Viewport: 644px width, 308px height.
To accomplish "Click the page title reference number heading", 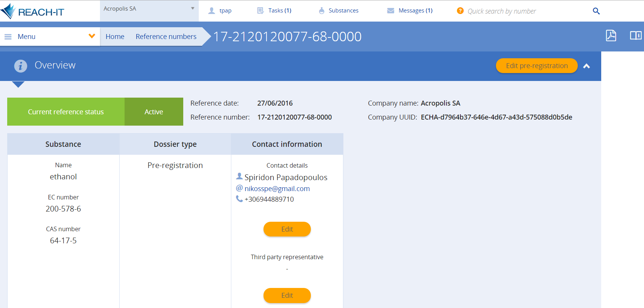I will coord(287,37).
